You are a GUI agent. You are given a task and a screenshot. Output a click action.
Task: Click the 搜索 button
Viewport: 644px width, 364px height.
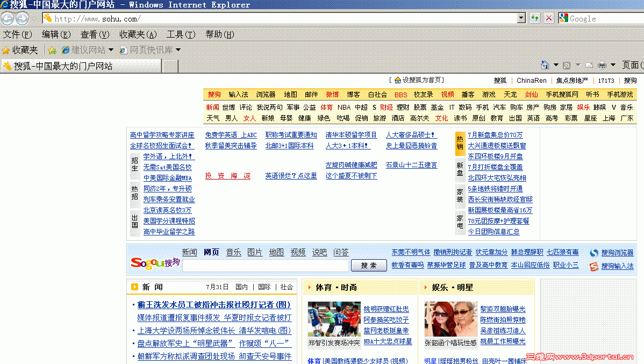tap(369, 266)
